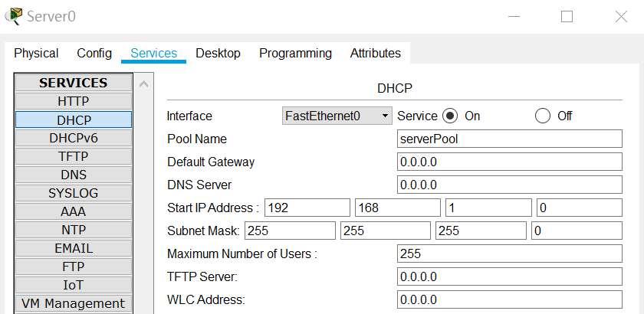The image size is (644, 314).
Task: Click the Server0 Packet Tracer window icon
Action: coord(13,16)
